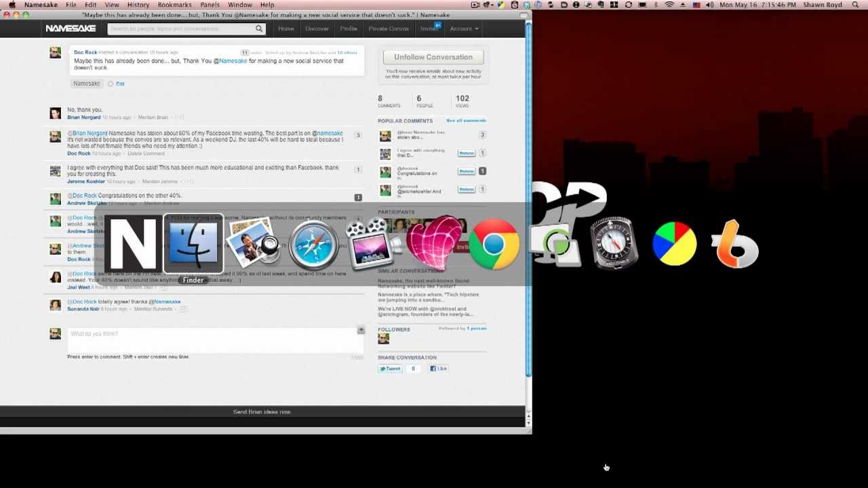Click Jaxi West's avatar thumbnail
868x488 pixels.
click(x=56, y=277)
